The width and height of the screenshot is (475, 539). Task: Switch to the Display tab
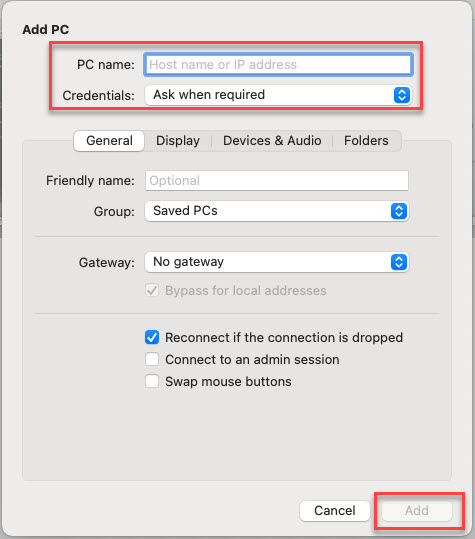coord(178,141)
